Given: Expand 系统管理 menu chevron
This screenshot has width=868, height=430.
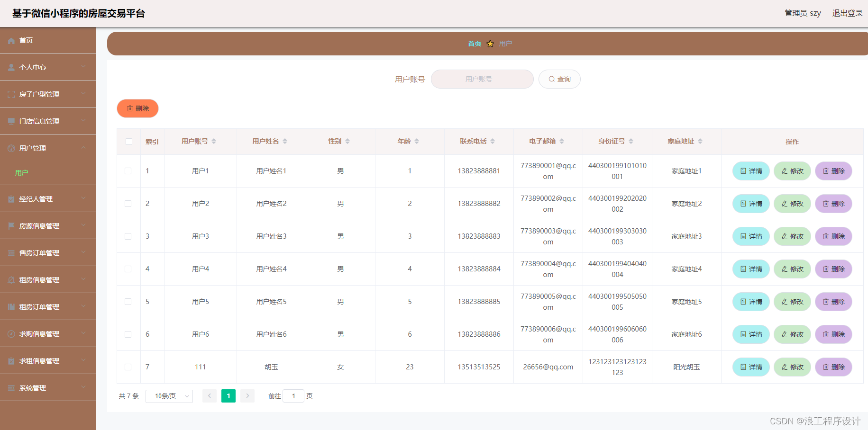Looking at the screenshot, I should point(83,387).
